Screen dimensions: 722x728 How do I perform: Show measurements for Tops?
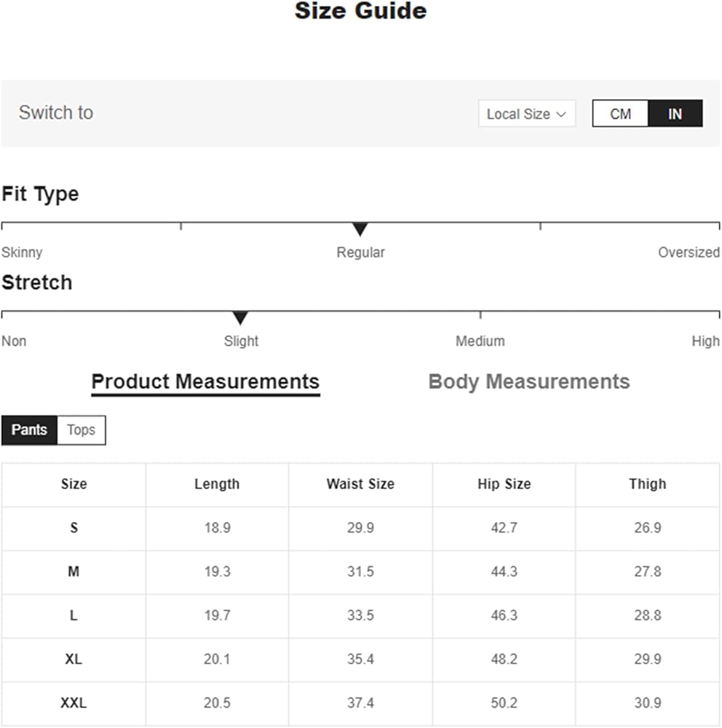point(81,430)
